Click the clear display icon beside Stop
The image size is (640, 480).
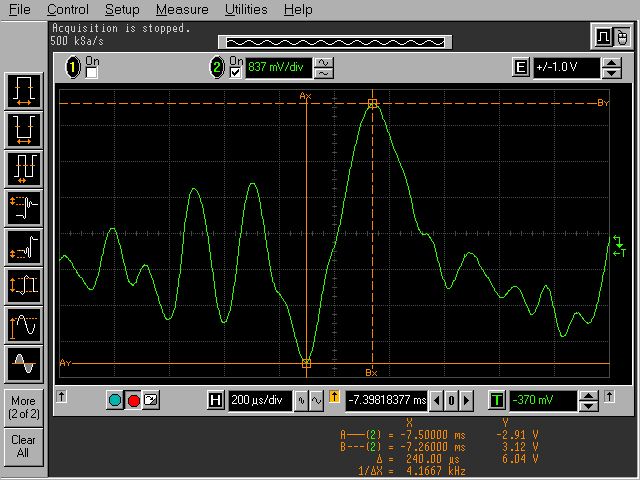(x=151, y=400)
